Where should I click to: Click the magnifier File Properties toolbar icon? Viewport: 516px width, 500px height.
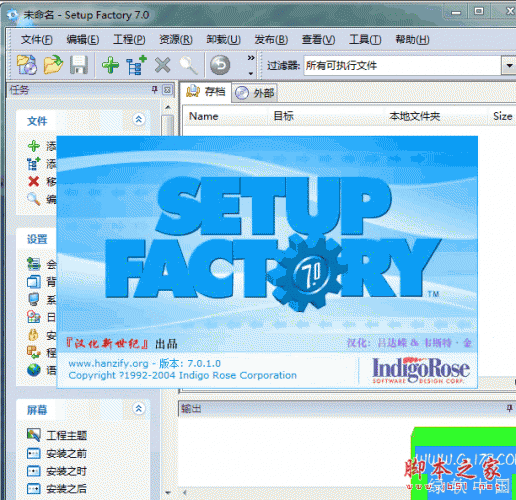coord(188,65)
